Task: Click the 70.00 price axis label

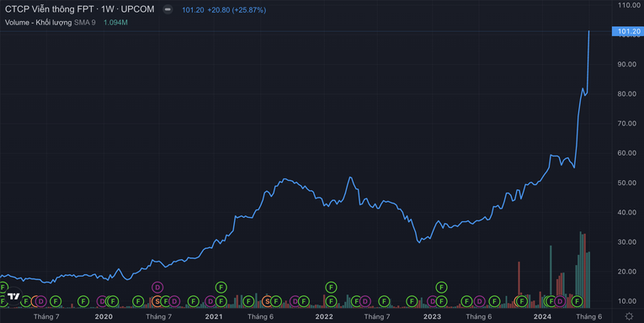Action: pos(627,124)
